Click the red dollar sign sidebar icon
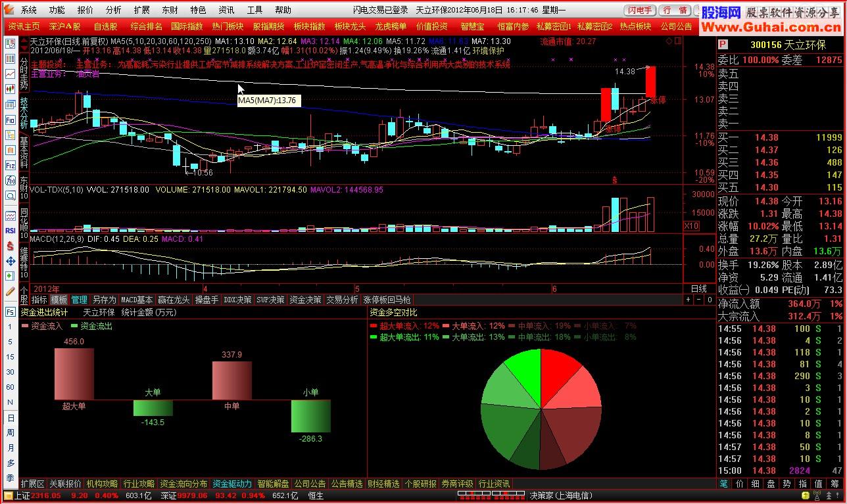 click(11, 246)
